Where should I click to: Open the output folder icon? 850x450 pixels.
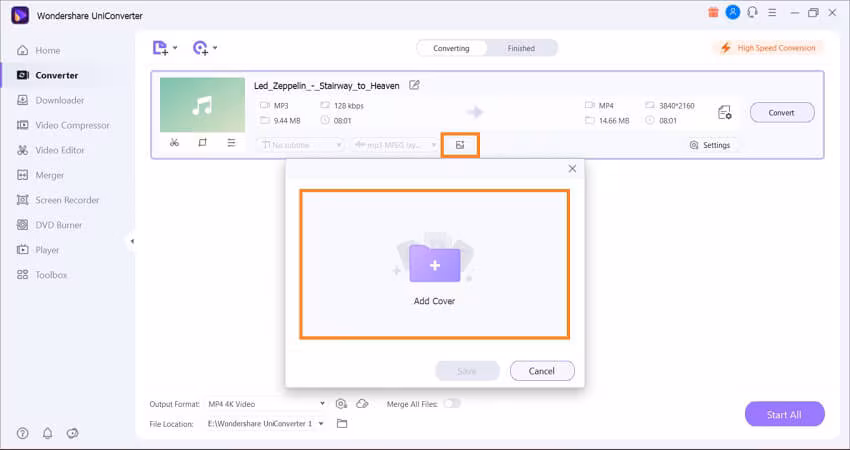[342, 423]
